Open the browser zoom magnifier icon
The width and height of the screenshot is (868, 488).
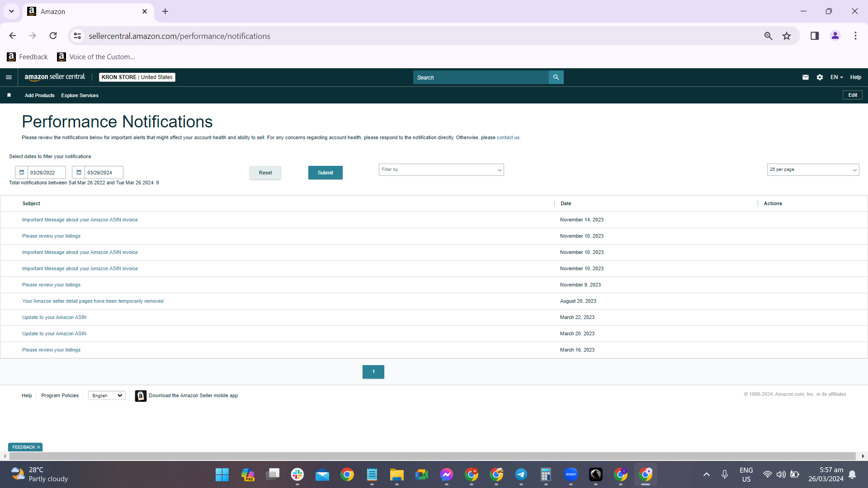(x=768, y=36)
